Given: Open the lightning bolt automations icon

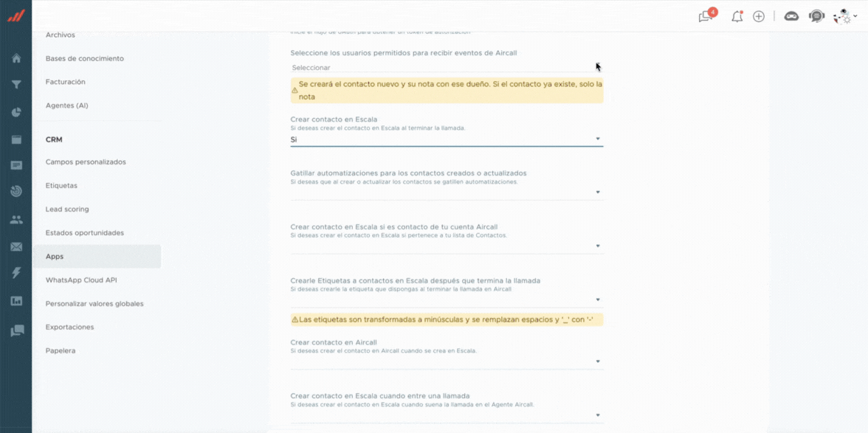Looking at the screenshot, I should (16, 273).
